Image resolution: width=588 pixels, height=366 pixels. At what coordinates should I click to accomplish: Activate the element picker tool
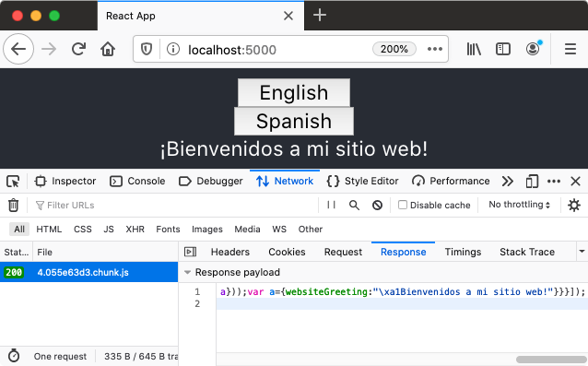[x=13, y=182]
